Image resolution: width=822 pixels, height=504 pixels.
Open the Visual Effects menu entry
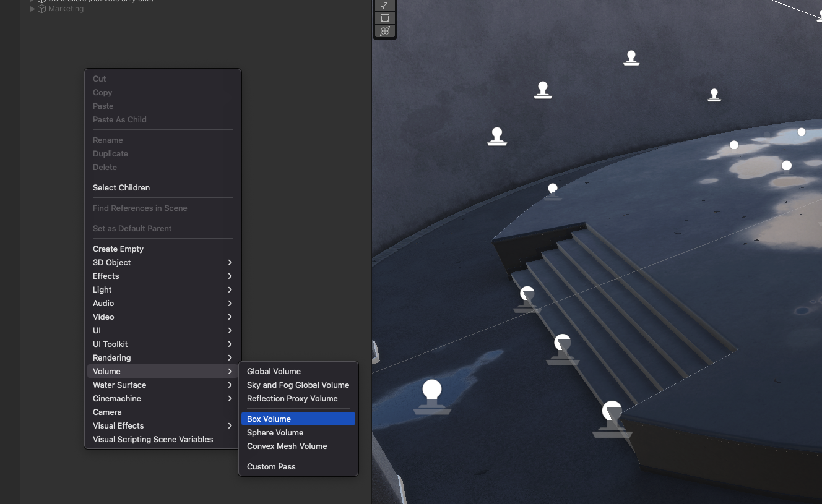pyautogui.click(x=163, y=425)
